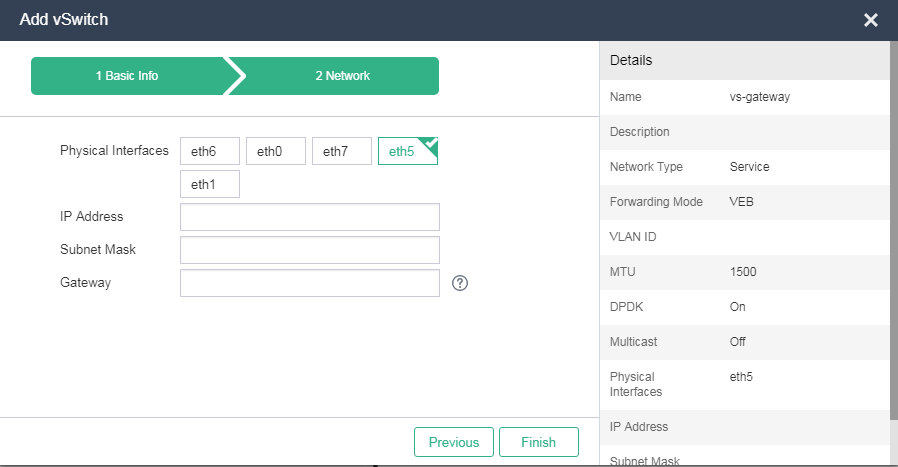
Task: Click the Gateway text box
Action: point(310,283)
